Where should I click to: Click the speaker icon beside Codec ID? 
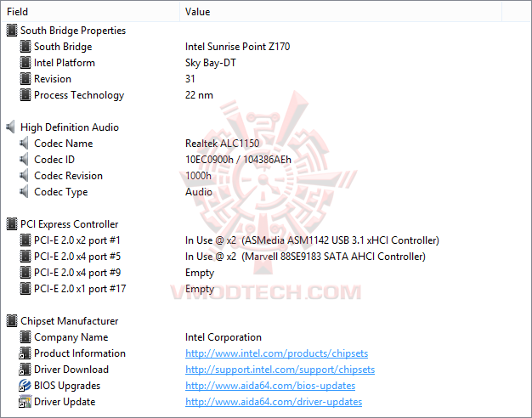coord(24,159)
